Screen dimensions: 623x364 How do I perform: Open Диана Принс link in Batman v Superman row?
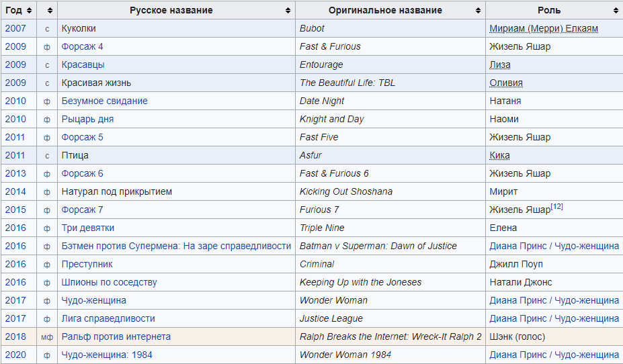pos(554,246)
